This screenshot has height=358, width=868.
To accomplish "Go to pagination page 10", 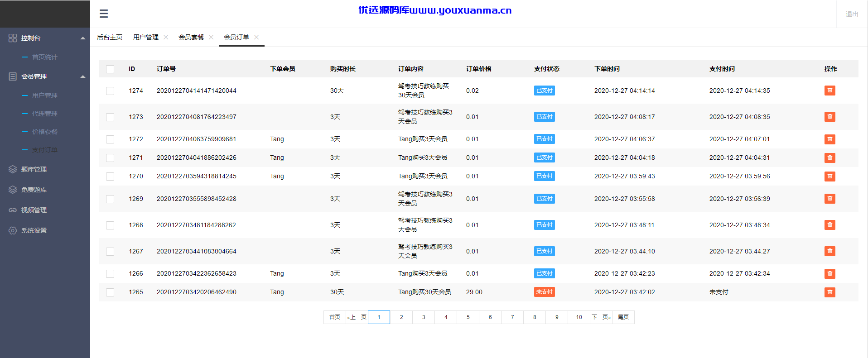I will [579, 317].
